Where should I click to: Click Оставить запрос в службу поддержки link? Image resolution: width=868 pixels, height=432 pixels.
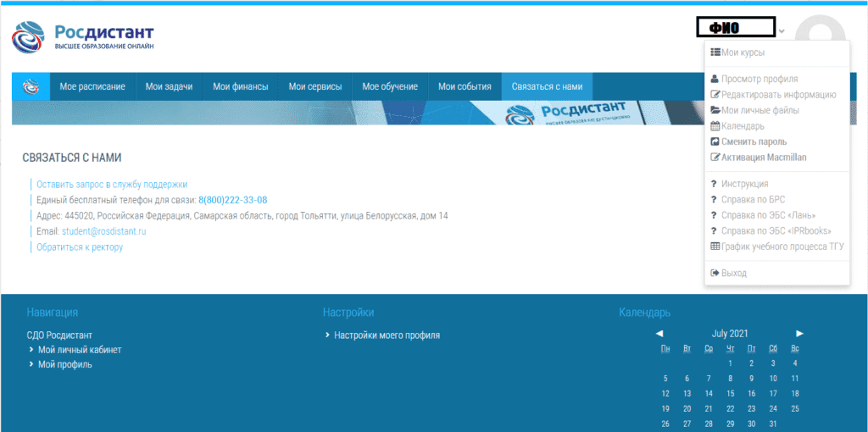coord(112,184)
